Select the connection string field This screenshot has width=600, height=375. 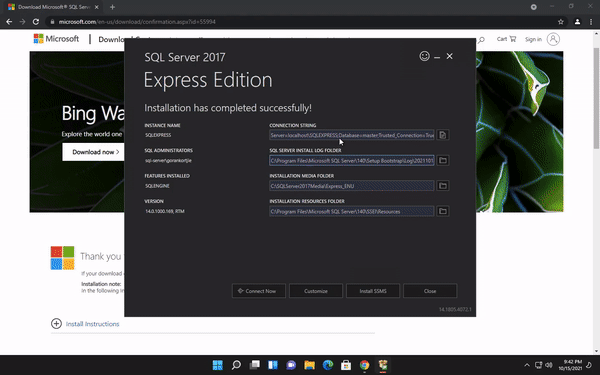pyautogui.click(x=352, y=135)
